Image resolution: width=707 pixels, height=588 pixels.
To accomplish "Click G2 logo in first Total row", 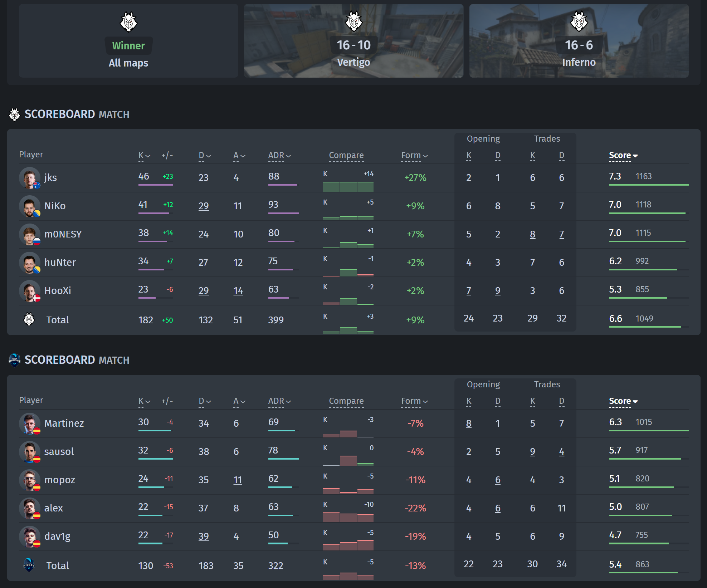I will pos(29,319).
